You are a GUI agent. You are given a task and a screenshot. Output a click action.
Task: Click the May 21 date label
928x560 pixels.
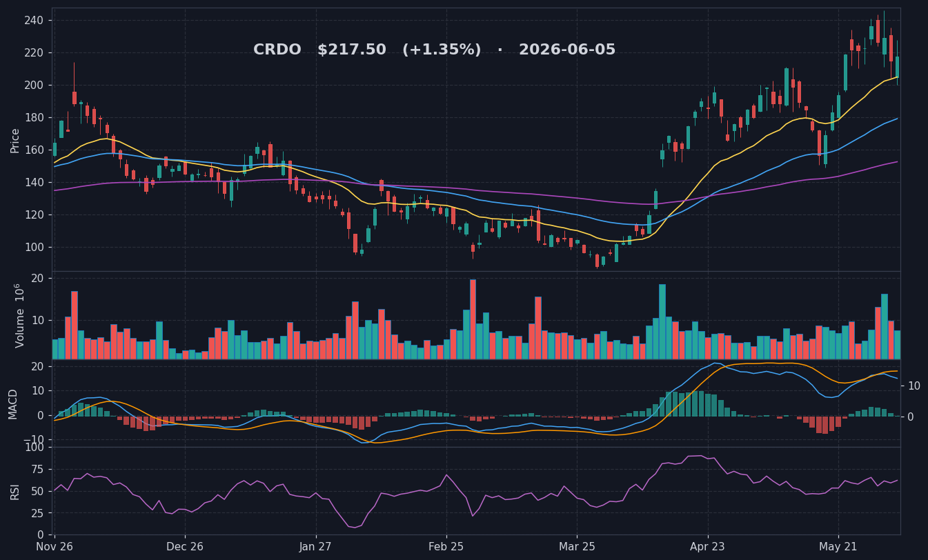(x=838, y=547)
